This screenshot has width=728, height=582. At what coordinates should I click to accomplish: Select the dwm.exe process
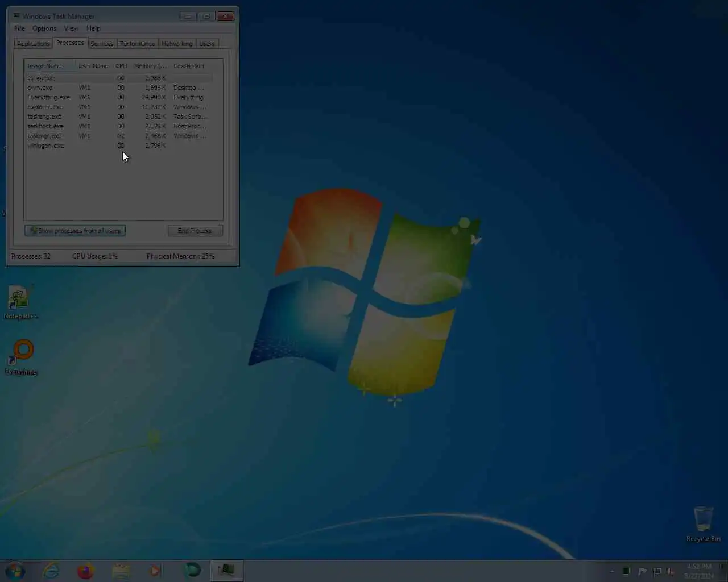119,88
